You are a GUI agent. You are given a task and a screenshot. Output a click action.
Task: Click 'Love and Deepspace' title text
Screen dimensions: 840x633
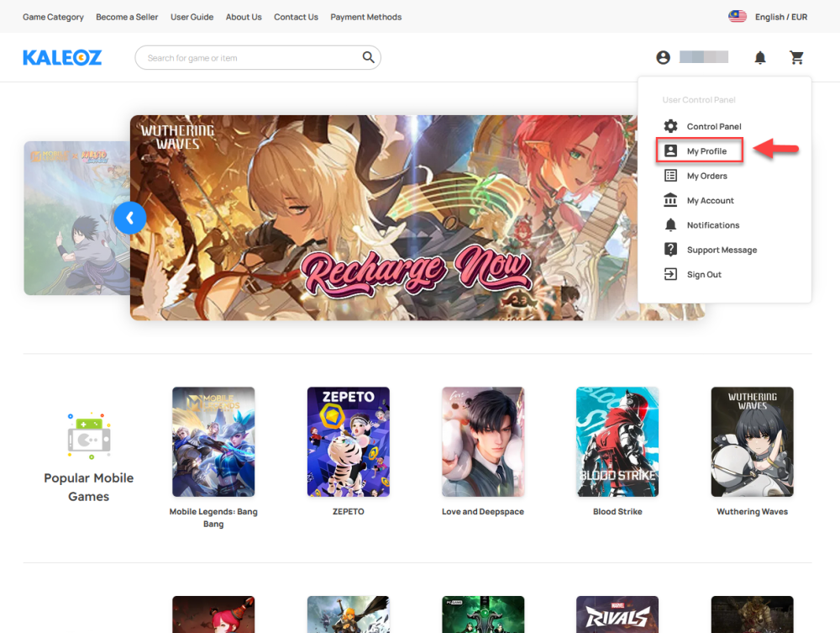[483, 511]
